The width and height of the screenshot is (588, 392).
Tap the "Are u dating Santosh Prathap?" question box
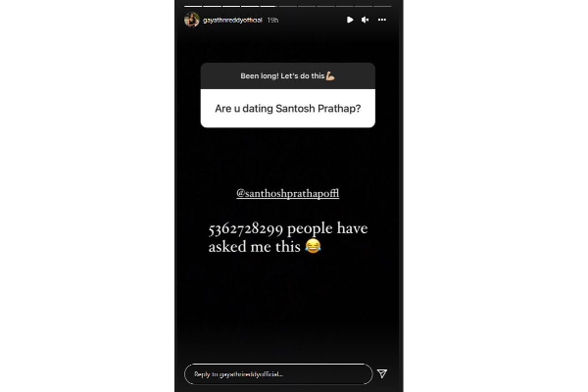[x=287, y=109]
